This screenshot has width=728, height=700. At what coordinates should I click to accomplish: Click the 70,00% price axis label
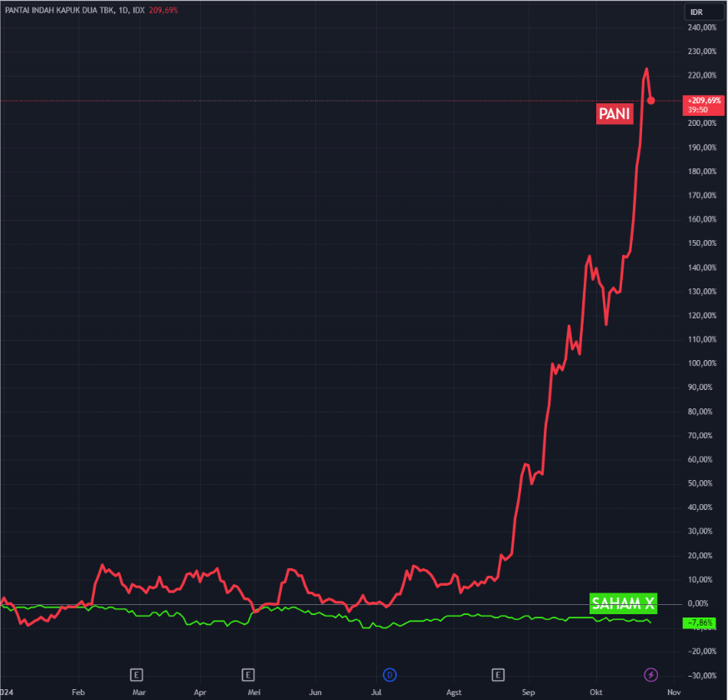[x=700, y=436]
